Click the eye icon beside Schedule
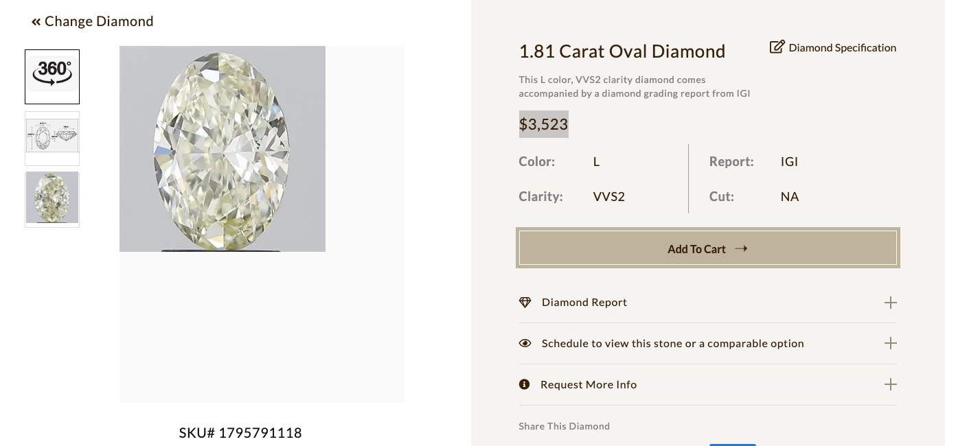This screenshot has width=980, height=446. (x=525, y=343)
